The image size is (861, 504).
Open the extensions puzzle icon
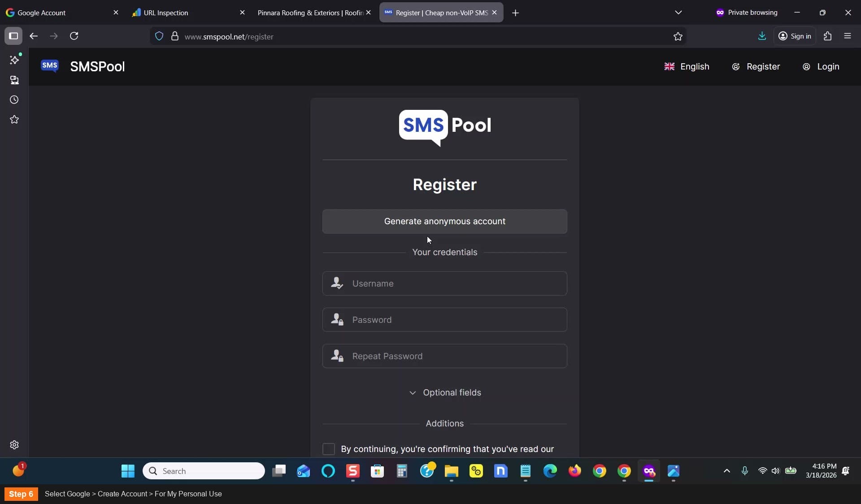827,36
